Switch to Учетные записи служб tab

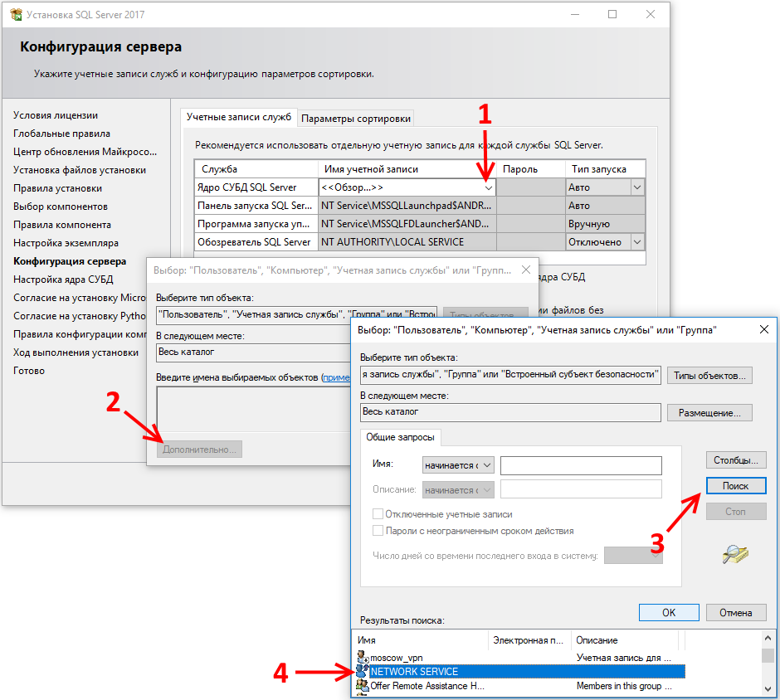coord(239,117)
